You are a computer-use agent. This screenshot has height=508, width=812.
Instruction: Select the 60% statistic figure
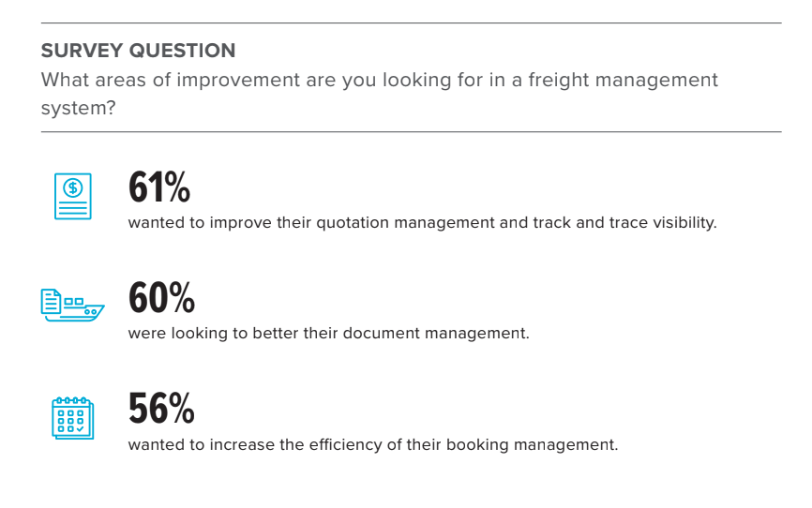[x=161, y=298]
